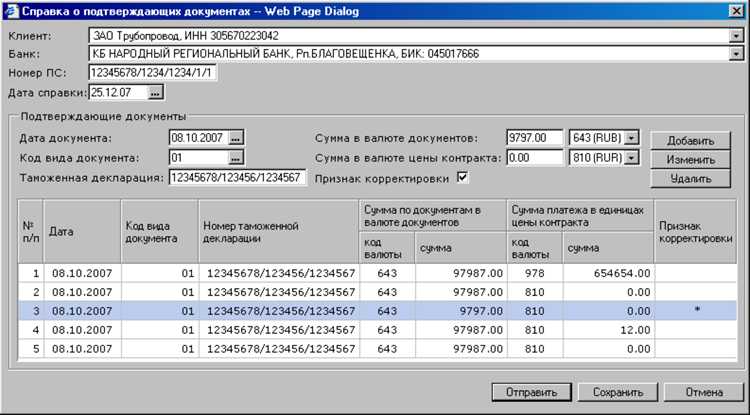Viewport: 750px width, 415px height.
Task: Focus the Сумма в валюте документов field
Action: [x=535, y=138]
